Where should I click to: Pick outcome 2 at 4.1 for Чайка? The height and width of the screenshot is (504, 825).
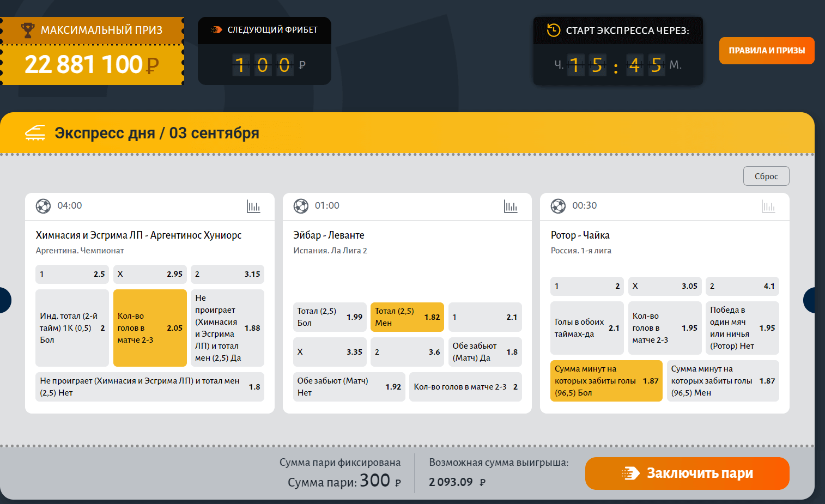742,286
